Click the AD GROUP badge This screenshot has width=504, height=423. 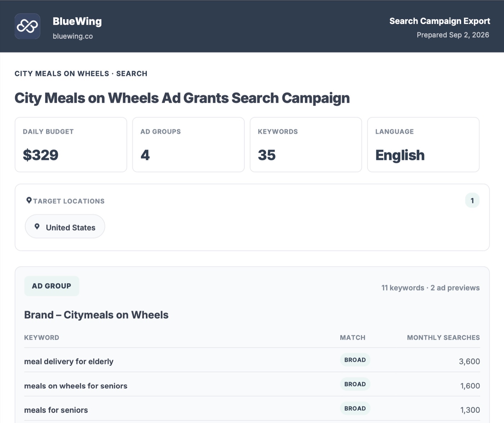click(52, 286)
